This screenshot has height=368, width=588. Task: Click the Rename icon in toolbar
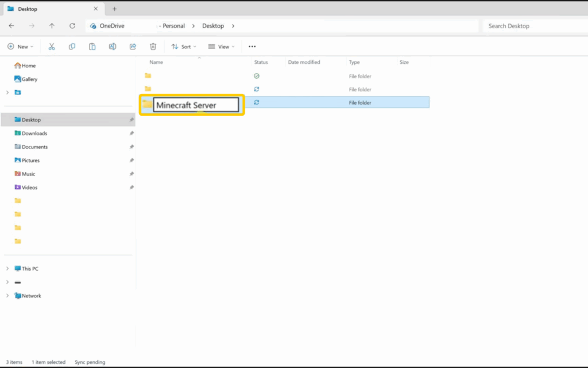113,47
